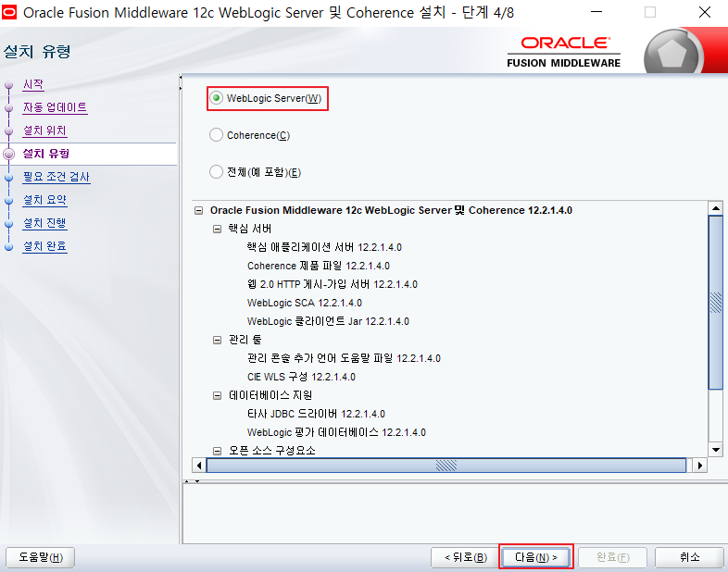Select the WebLogic Server(W) radio button
The image size is (728, 572).
217,98
